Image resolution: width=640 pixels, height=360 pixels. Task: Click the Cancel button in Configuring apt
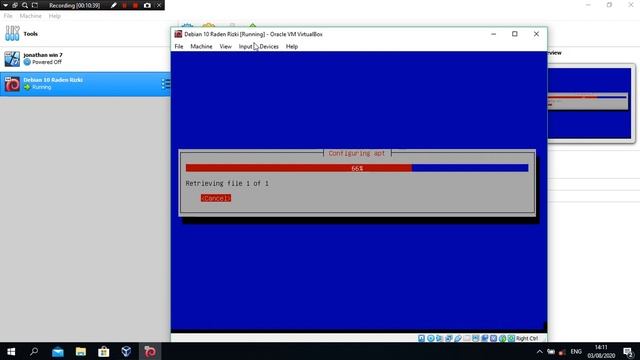pyautogui.click(x=216, y=198)
